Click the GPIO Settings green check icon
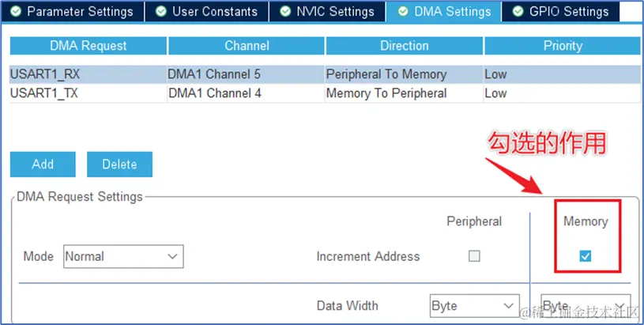This screenshot has height=325, width=644. point(518,12)
